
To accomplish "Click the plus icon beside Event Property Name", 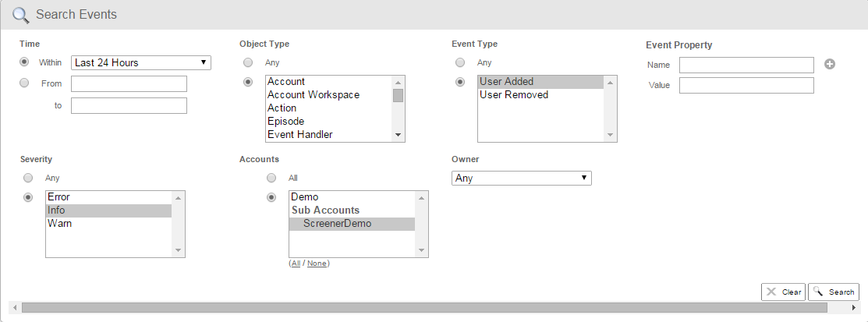I will [x=830, y=65].
